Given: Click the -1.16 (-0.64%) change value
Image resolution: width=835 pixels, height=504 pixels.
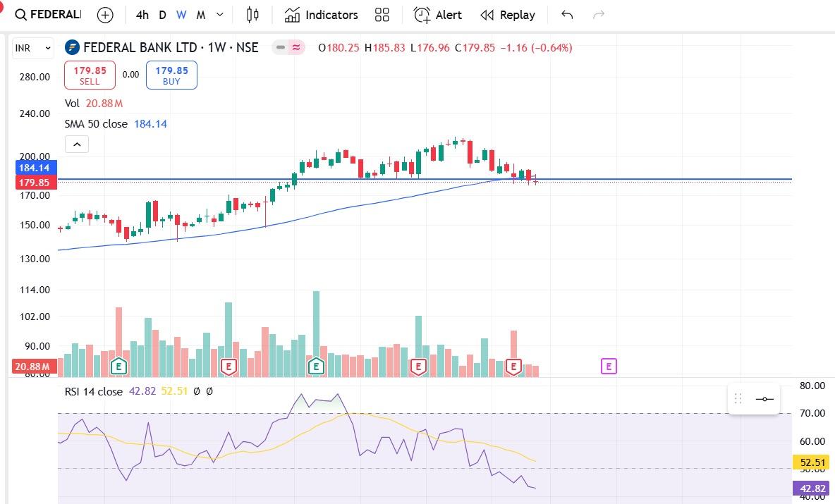Looking at the screenshot, I should pyautogui.click(x=536, y=47).
